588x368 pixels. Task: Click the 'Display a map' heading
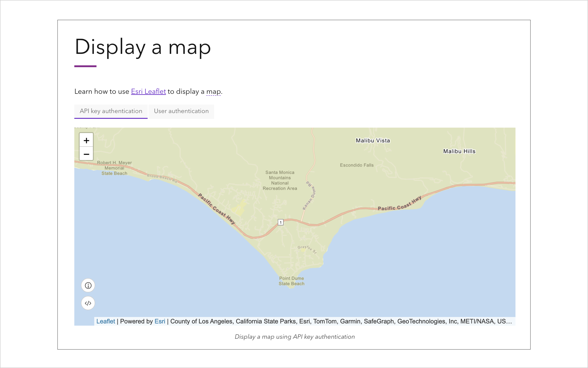[x=143, y=47]
